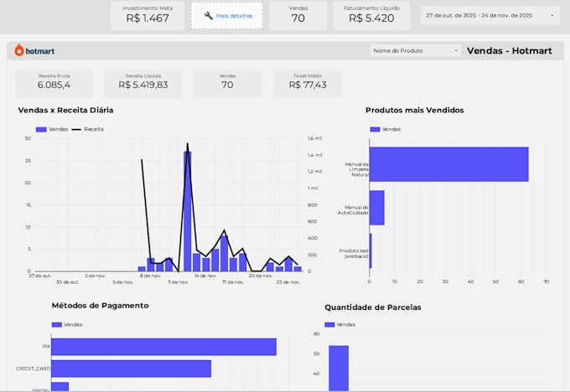Select the Manual do AutoCuidado bar
Screen dimensions: 570x392
(377, 208)
